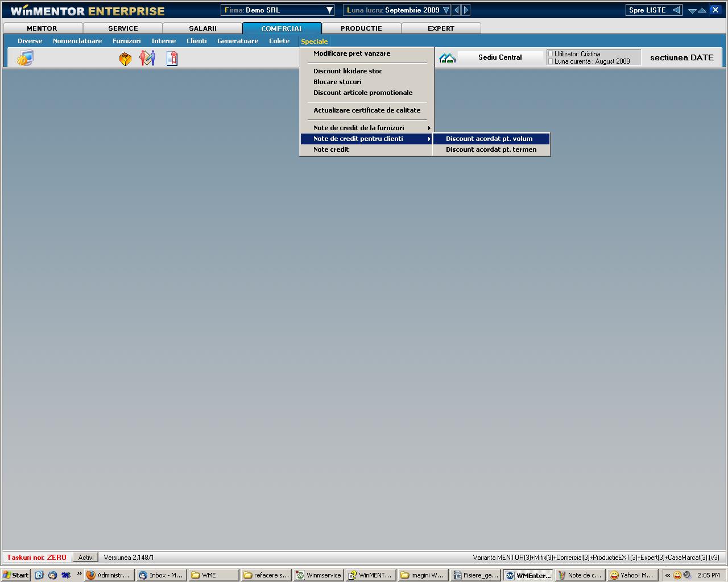Click the sectiunea DATE label
This screenshot has width=728, height=582.
(681, 57)
